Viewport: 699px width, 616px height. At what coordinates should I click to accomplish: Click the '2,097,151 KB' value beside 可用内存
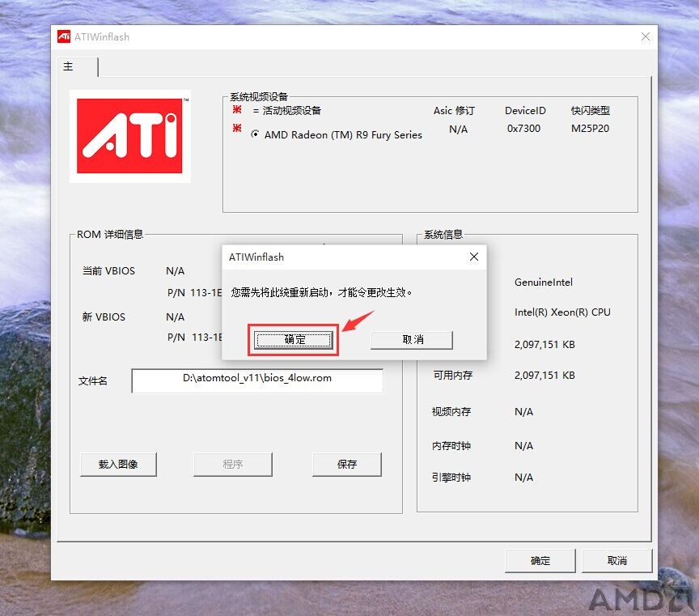[x=544, y=376]
